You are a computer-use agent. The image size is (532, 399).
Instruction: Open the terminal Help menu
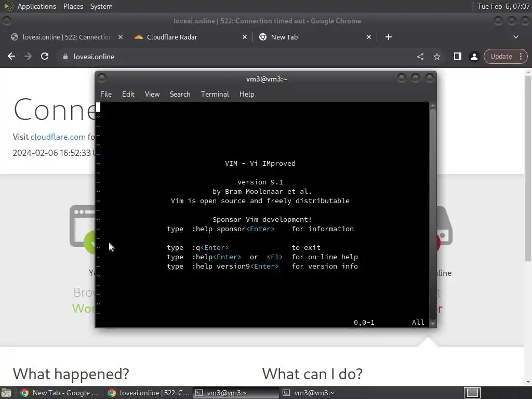pos(247,94)
